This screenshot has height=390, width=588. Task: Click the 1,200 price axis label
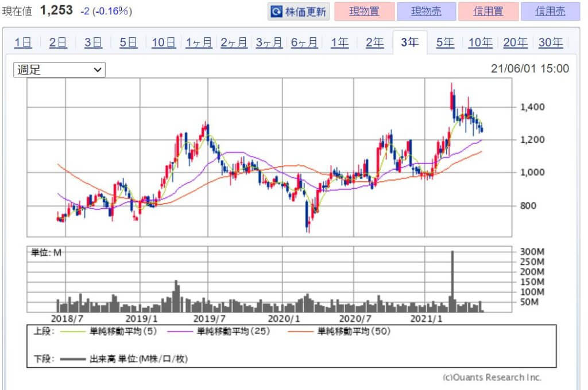532,140
